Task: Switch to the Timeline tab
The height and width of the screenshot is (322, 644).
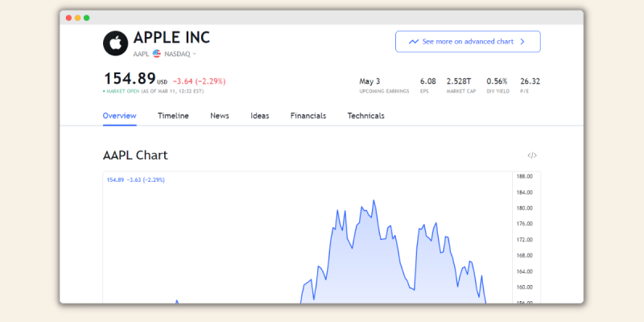Action: pyautogui.click(x=173, y=116)
